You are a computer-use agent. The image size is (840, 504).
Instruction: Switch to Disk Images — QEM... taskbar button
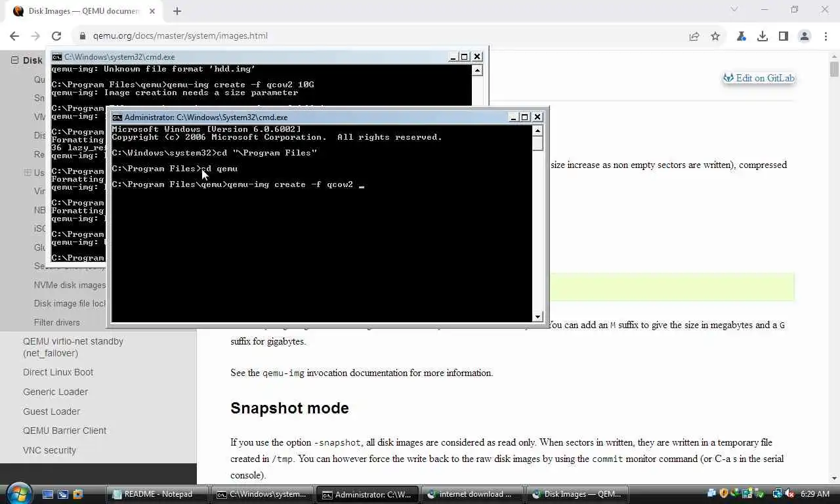click(x=577, y=494)
